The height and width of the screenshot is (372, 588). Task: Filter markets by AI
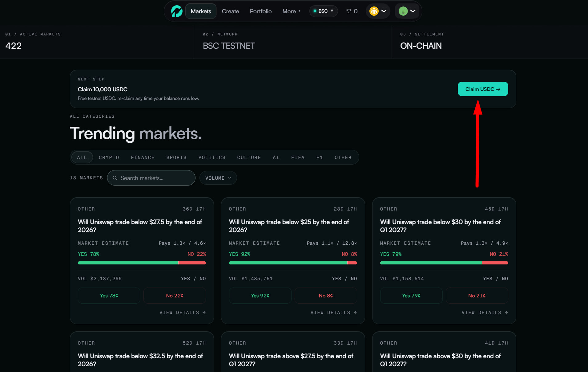[276, 157]
